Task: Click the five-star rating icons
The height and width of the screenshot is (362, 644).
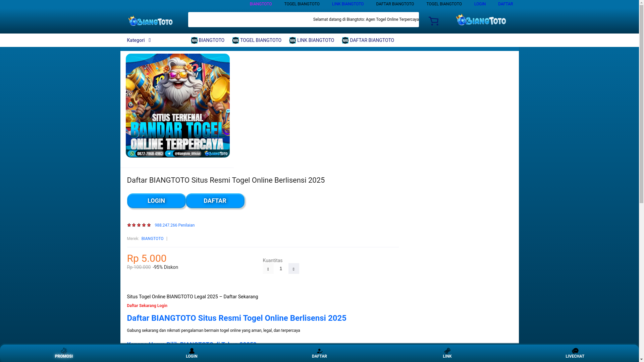Action: click(139, 225)
